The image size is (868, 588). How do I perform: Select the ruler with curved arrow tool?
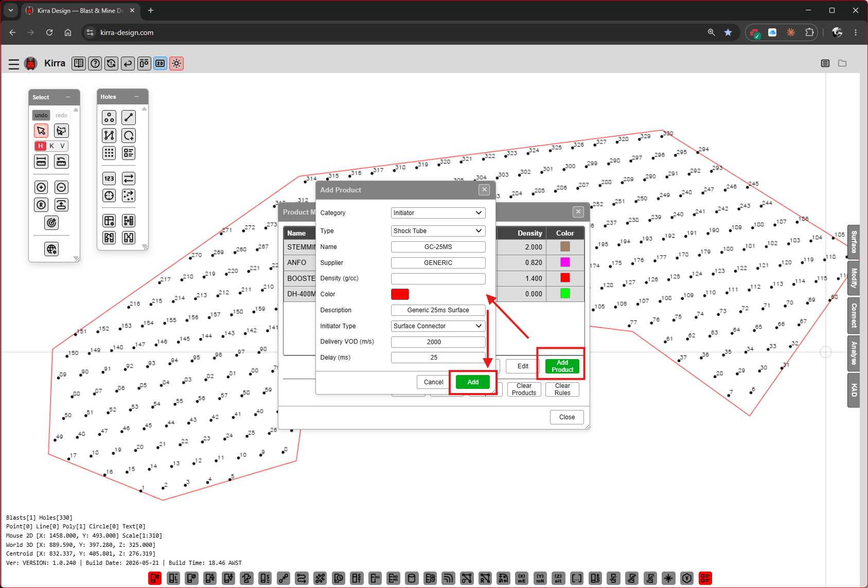tap(61, 162)
